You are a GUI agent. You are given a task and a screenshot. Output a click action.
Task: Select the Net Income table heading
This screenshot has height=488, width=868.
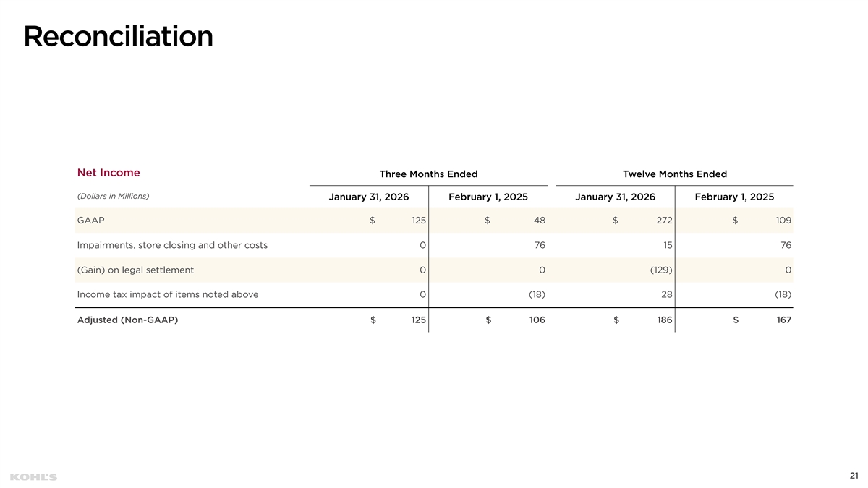pos(109,173)
